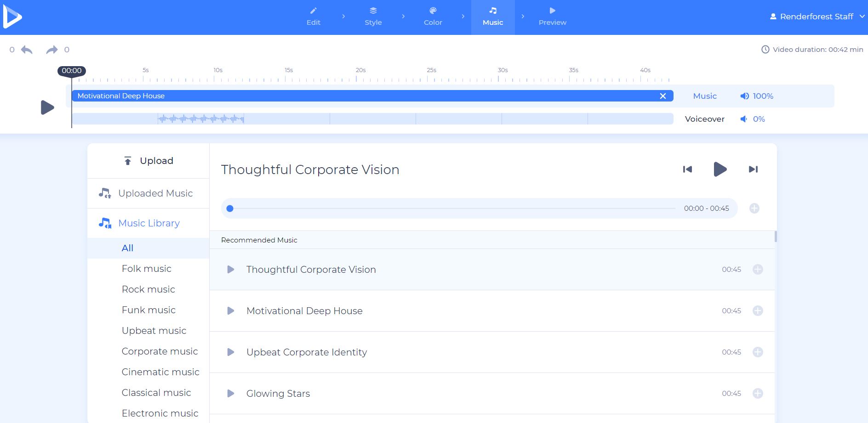Add Upbeat Corporate Identity to timeline
This screenshot has height=423, width=868.
point(758,352)
